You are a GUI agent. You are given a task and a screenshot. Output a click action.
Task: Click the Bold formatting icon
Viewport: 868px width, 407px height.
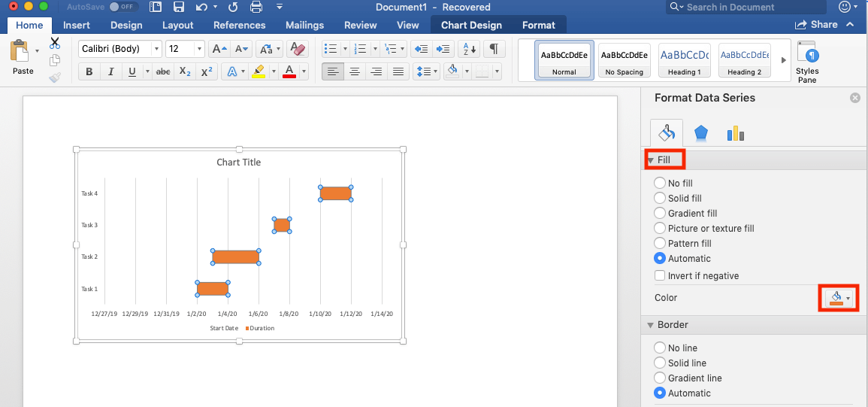point(89,72)
